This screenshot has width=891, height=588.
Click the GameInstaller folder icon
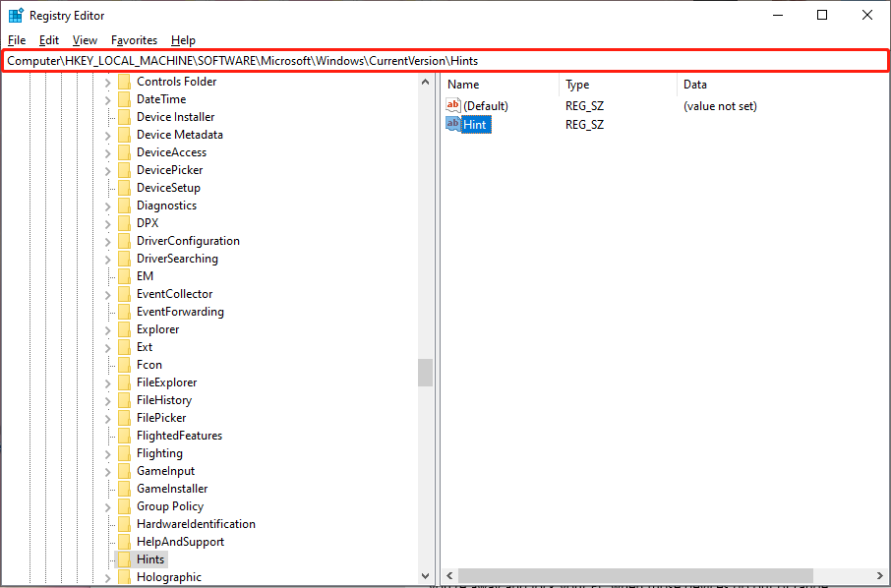(125, 489)
